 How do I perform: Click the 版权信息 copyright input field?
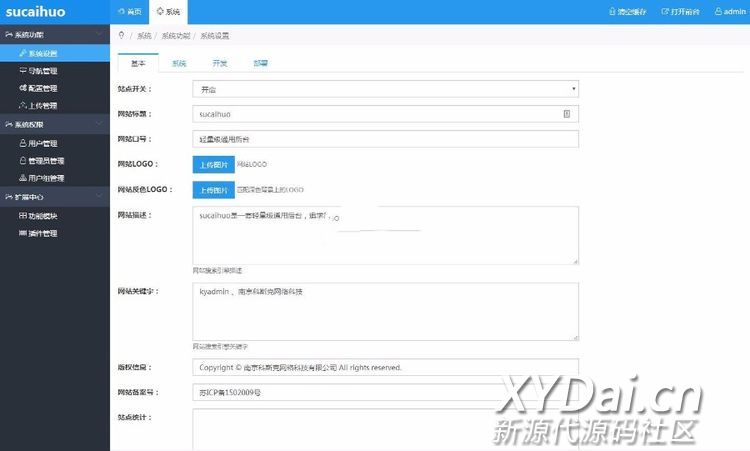386,367
